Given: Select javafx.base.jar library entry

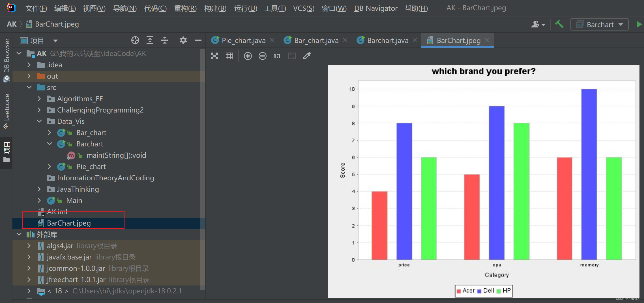Looking at the screenshot, I should click(109, 257).
